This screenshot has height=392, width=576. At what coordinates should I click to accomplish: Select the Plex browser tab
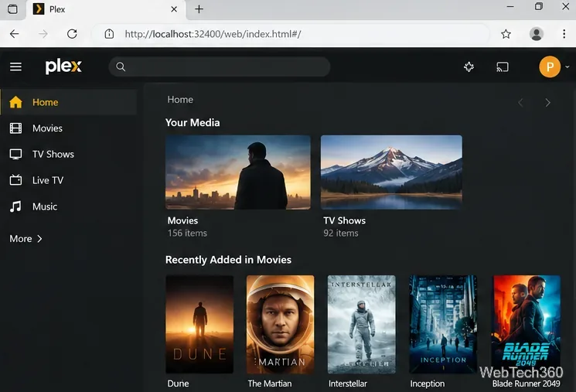[106, 9]
